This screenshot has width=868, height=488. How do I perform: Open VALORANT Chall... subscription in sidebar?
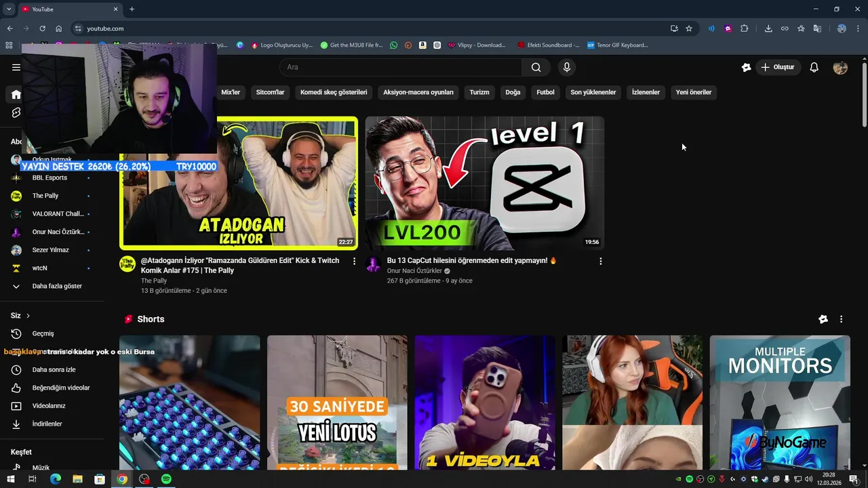point(52,213)
